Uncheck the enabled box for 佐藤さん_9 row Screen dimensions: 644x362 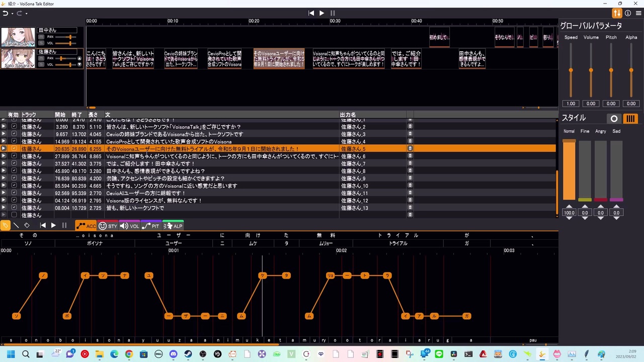tap(14, 178)
